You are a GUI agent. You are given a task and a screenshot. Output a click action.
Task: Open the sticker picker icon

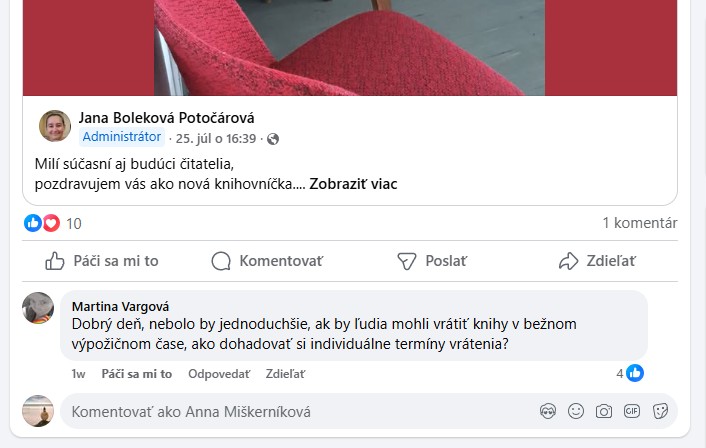660,411
